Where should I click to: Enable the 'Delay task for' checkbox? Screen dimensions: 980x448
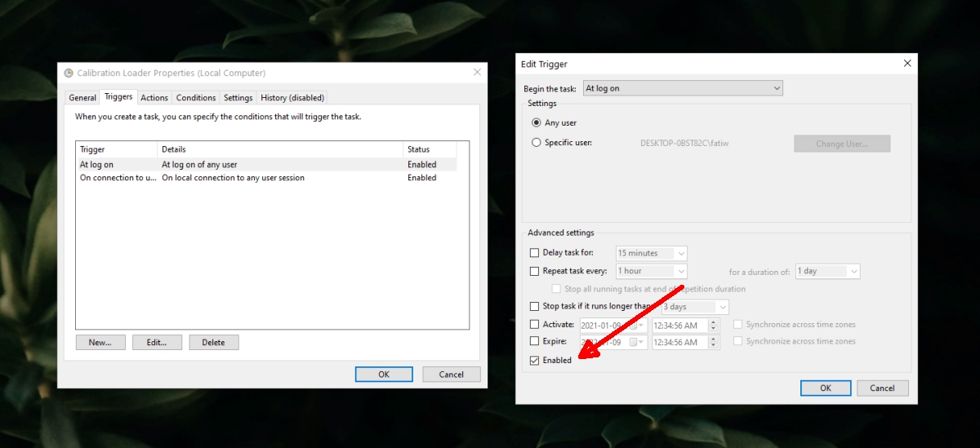tap(535, 253)
